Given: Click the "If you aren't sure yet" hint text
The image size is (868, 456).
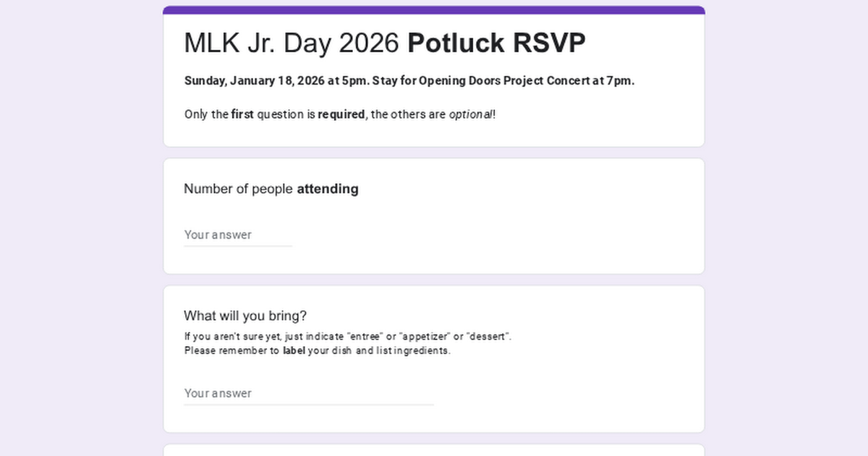Looking at the screenshot, I should (x=230, y=337).
